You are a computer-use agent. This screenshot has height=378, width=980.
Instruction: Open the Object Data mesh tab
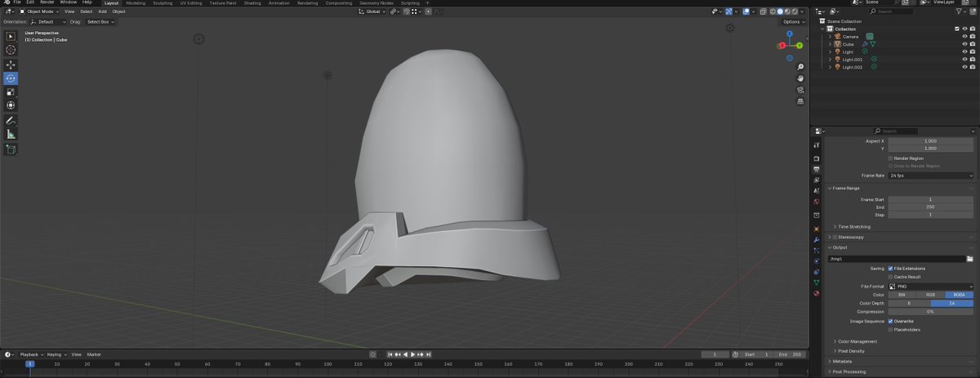(816, 282)
